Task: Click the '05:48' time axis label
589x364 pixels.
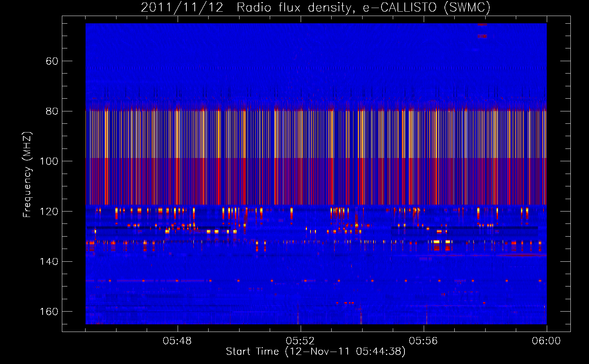Action: point(177,341)
